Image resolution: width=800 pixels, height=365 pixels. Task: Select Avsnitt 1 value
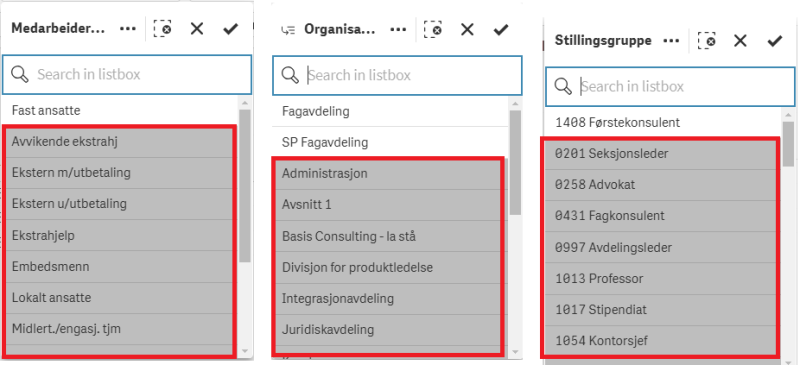click(389, 205)
